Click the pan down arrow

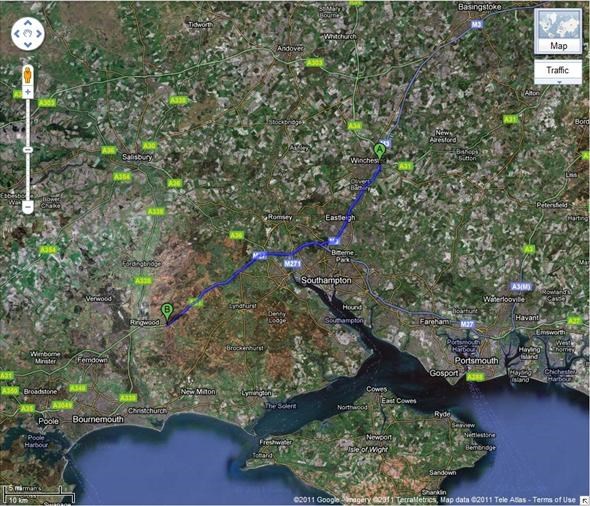click(28, 44)
